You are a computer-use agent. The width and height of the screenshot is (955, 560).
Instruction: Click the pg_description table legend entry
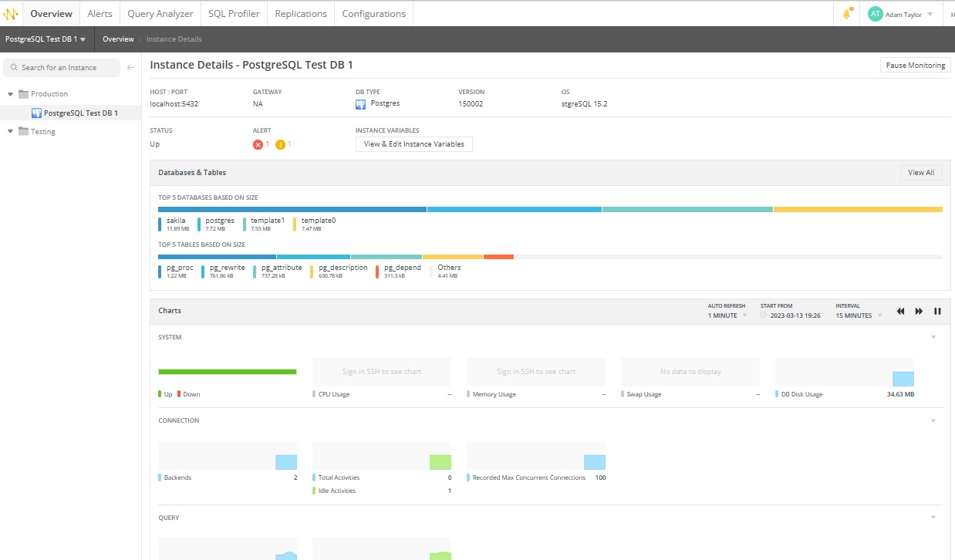click(339, 272)
